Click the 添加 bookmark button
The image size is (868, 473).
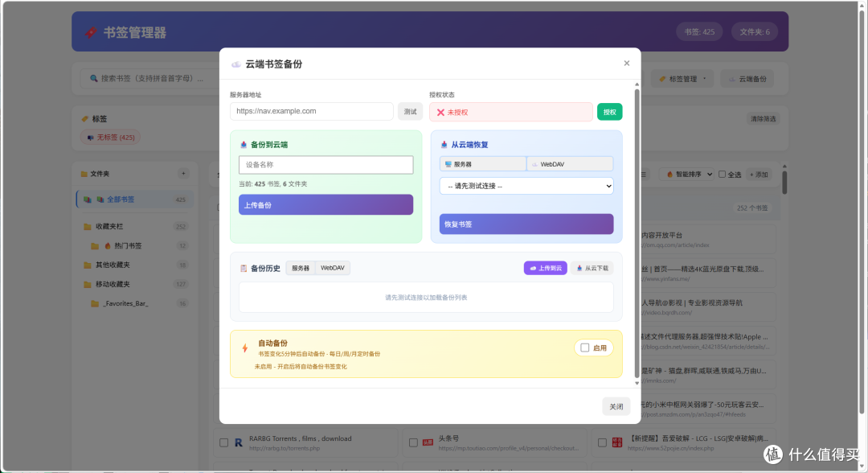[759, 174]
